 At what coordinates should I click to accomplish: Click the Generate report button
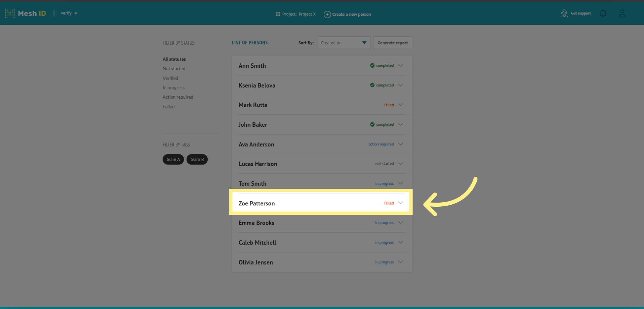point(392,43)
